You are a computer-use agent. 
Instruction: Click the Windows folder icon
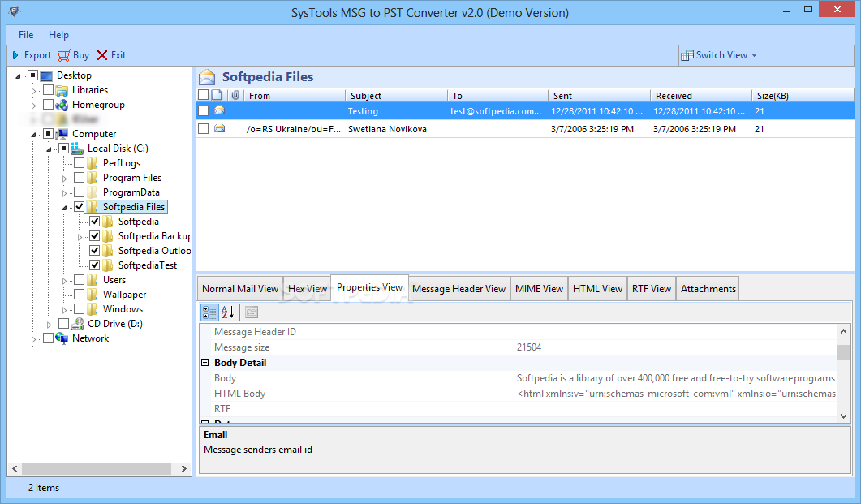click(93, 309)
